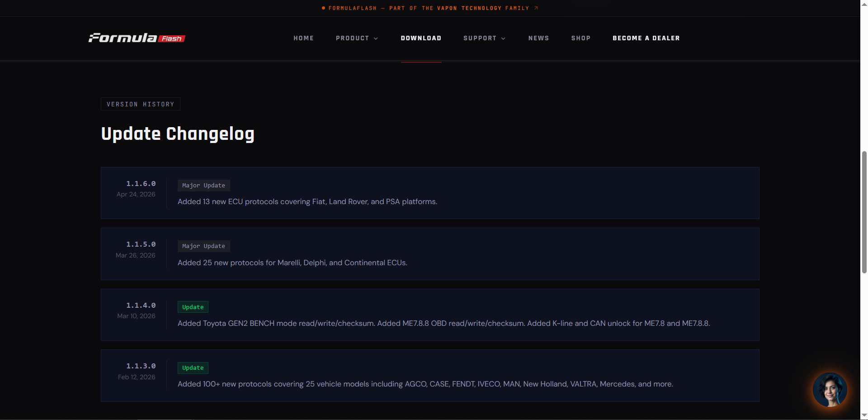868x420 pixels.
Task: Click the green Update badge for 1.1.3.0
Action: 193,368
